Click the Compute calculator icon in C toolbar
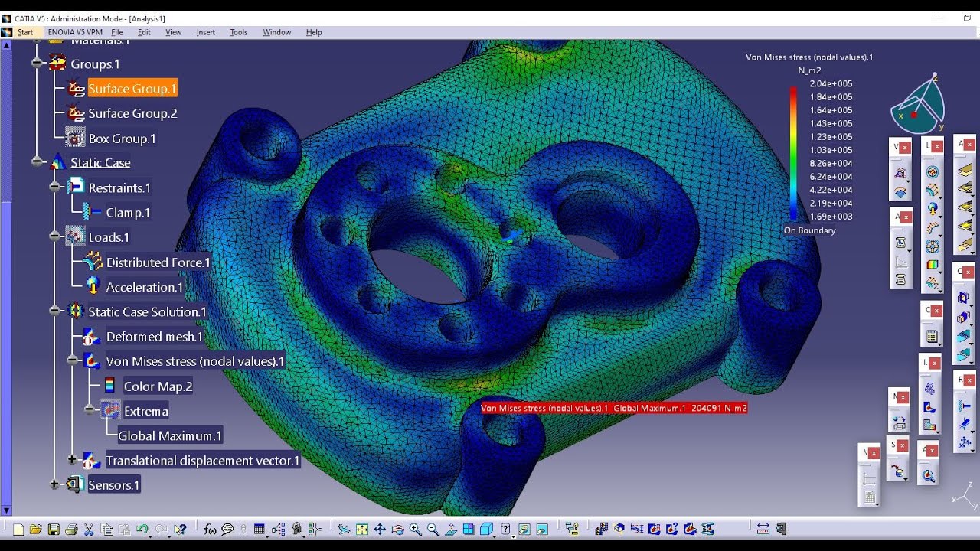Screen dimensions: 980x551 pyautogui.click(x=932, y=335)
